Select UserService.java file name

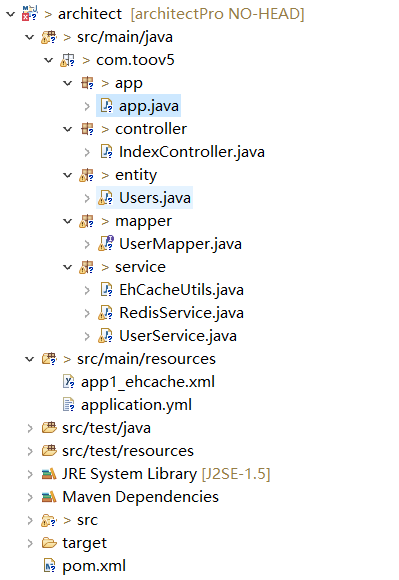178,336
